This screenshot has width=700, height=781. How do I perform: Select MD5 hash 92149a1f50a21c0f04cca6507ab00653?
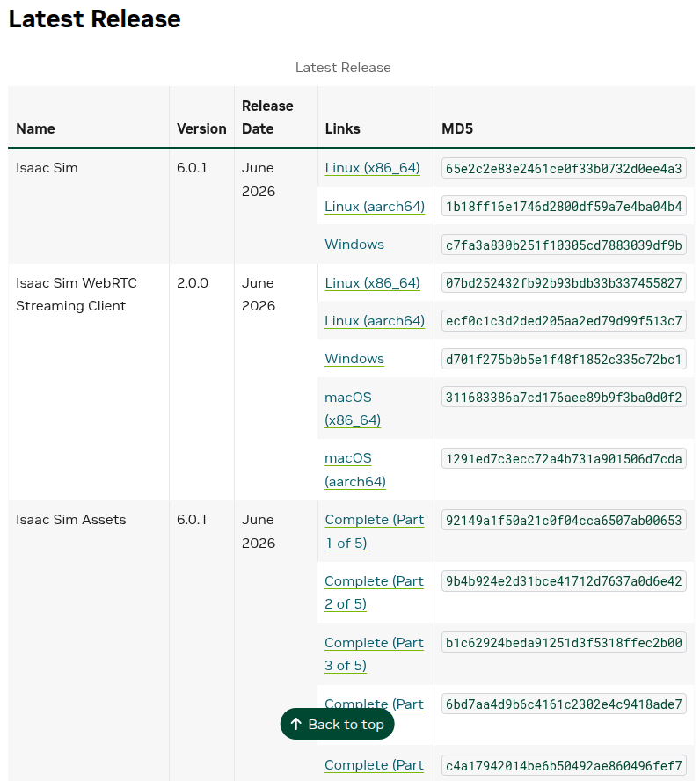[564, 520]
